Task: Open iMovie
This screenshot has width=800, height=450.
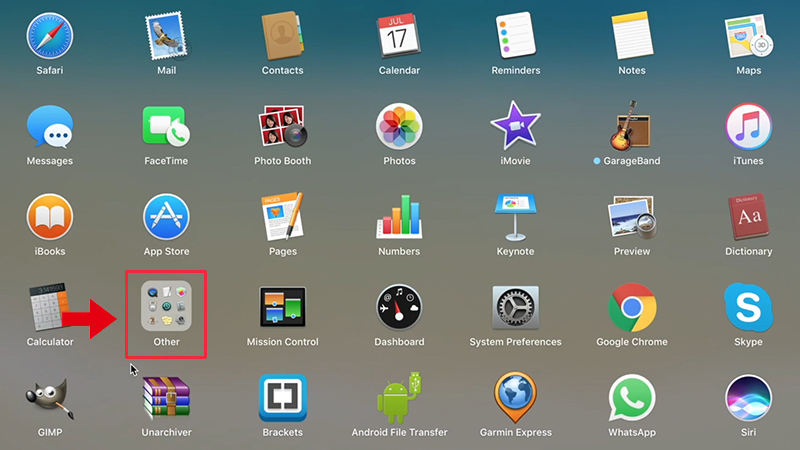Action: pos(515,126)
